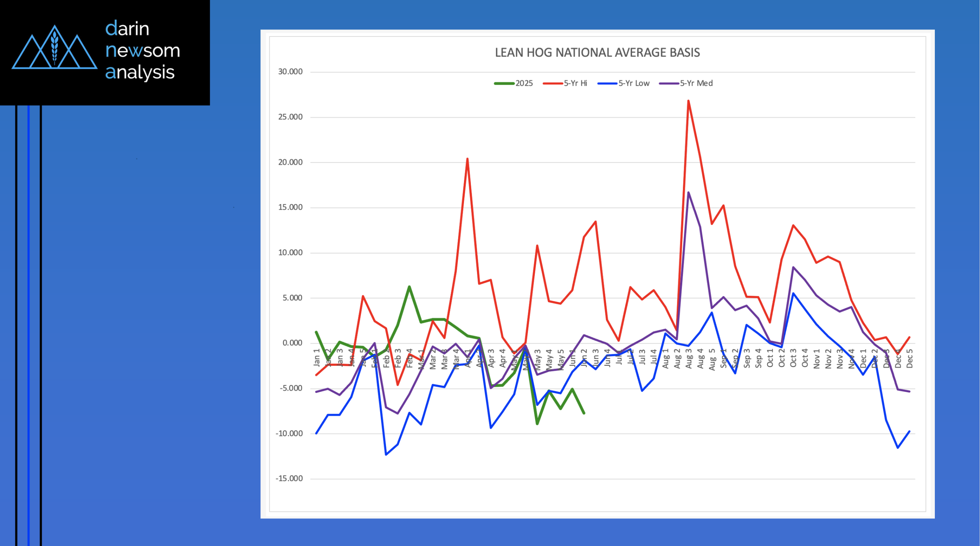The width and height of the screenshot is (980, 546).
Task: Click the Dec 5 x-axis label
Action: pos(910,359)
